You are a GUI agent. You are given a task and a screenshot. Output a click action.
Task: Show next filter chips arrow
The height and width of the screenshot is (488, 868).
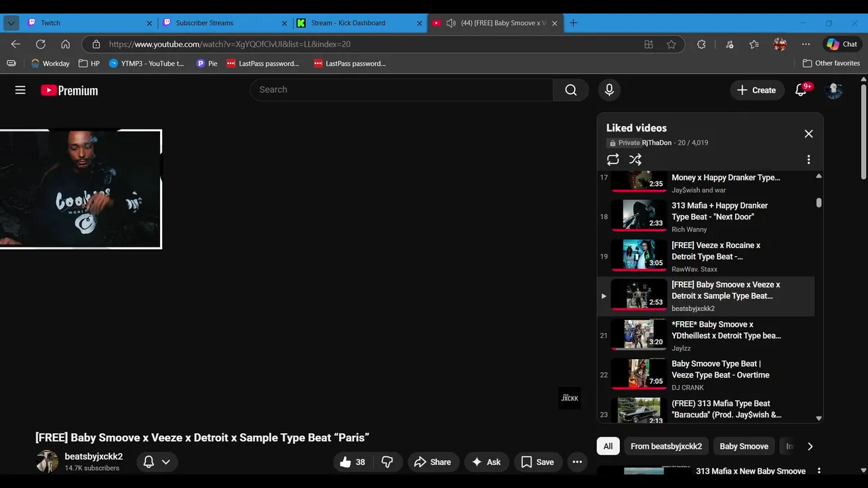coord(810,447)
